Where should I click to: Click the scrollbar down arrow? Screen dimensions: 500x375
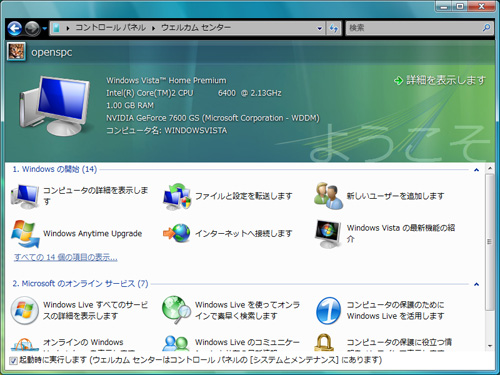tap(490, 346)
